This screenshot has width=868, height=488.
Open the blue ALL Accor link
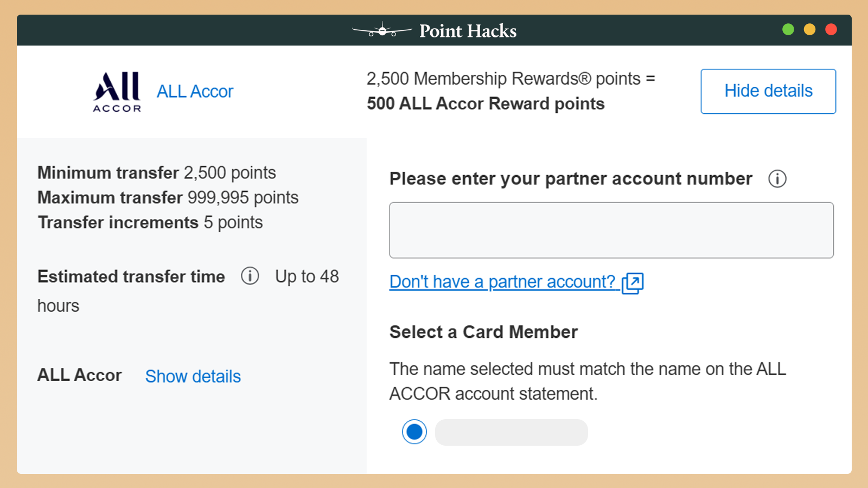[x=195, y=92]
